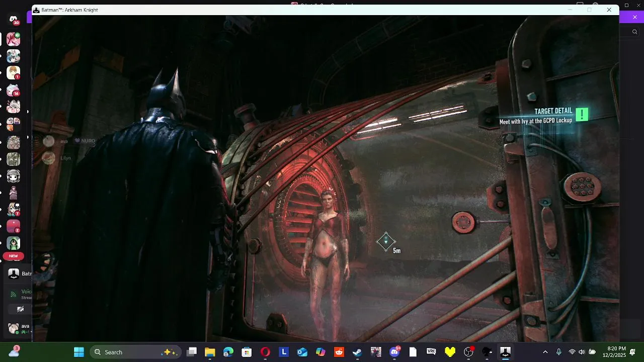The height and width of the screenshot is (362, 644).
Task: Close the Batman: Arkham Knight window
Action: 609,10
